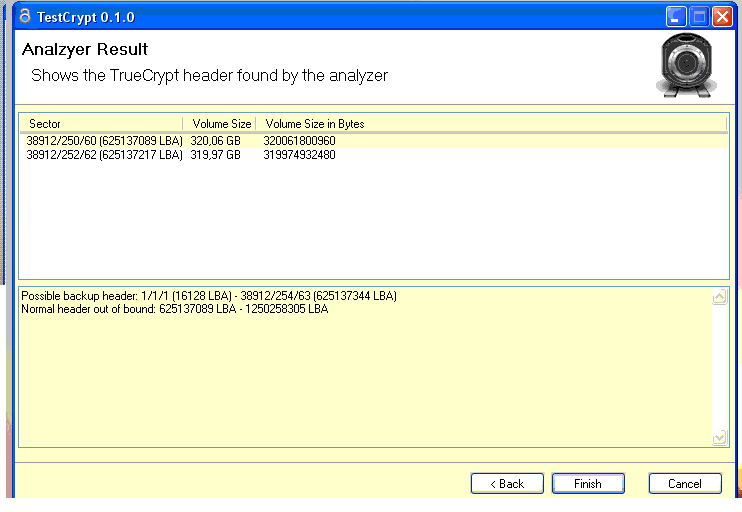The height and width of the screenshot is (512, 742).
Task: Sort the list by the Sector column header
Action: [x=101, y=124]
